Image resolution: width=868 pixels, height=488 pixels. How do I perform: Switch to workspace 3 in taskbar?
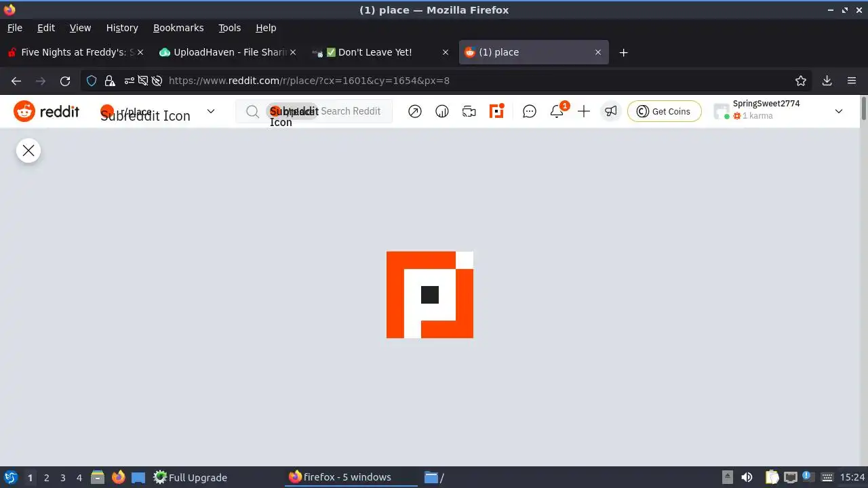pos(62,478)
